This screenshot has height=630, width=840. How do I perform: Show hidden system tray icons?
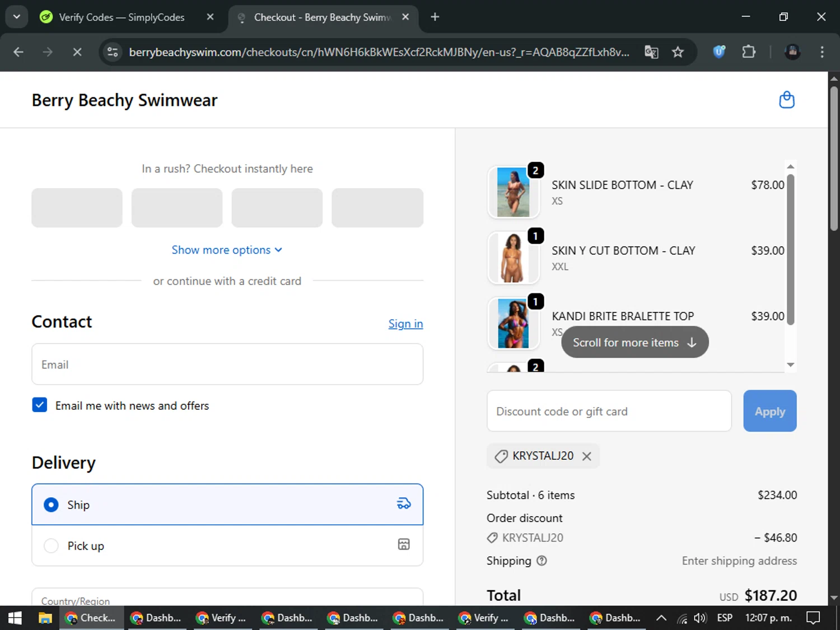pos(661,618)
